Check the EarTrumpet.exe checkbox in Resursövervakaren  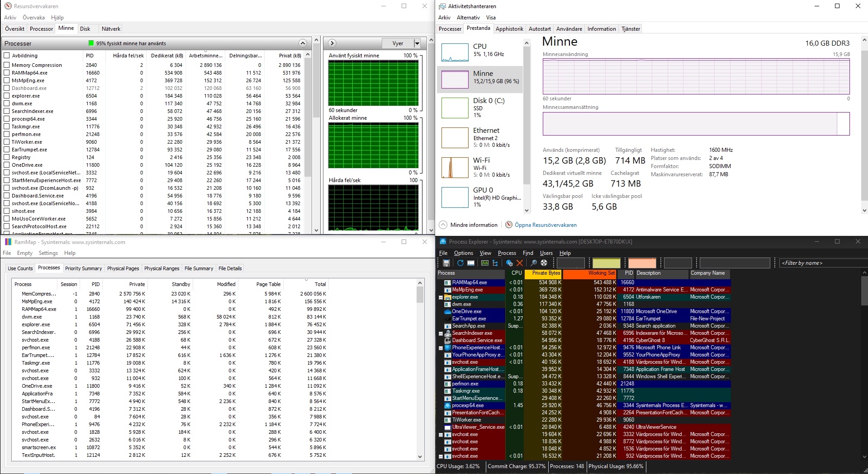coord(7,150)
